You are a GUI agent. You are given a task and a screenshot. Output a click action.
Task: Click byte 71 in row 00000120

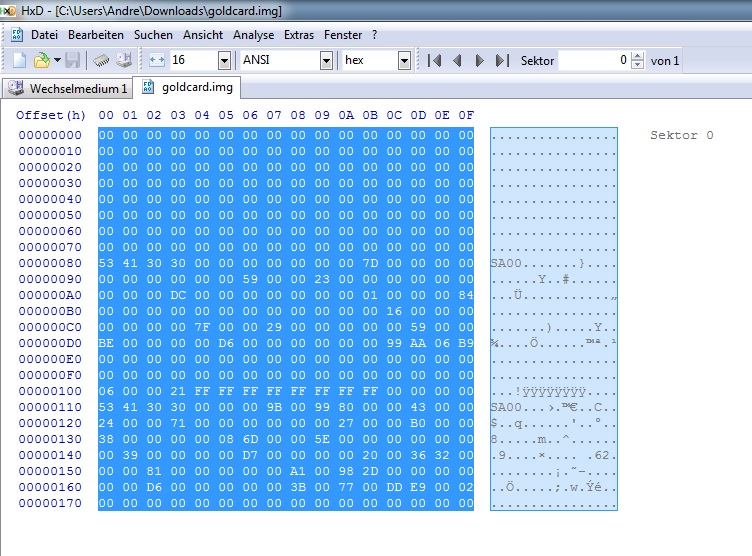click(x=178, y=423)
